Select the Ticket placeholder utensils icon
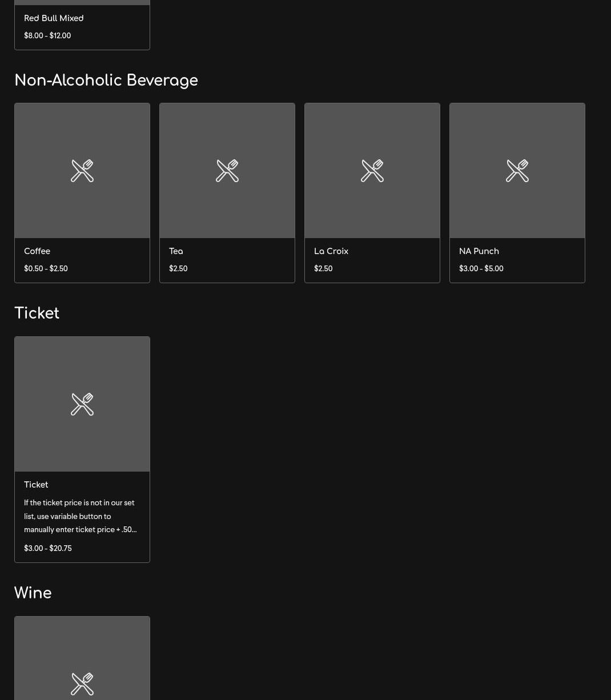The image size is (611, 700). (82, 404)
